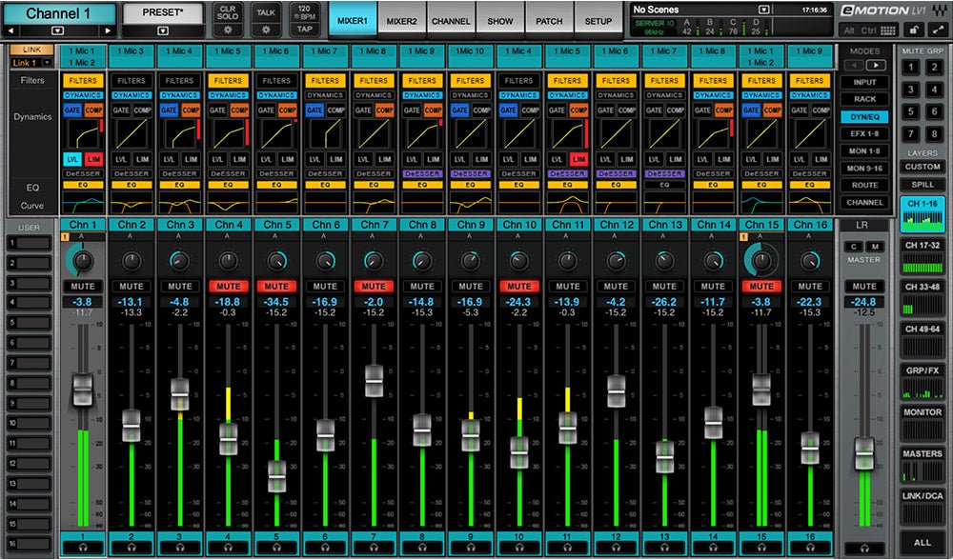Click the lock icon in the top bar
Image resolution: width=953 pixels, height=560 pixels.
click(913, 30)
